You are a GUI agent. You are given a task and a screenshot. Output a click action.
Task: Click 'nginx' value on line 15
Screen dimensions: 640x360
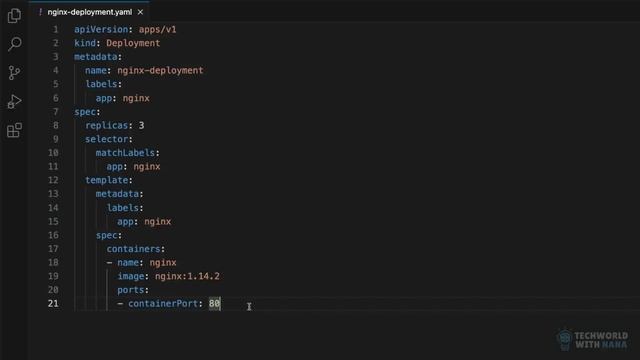tap(158, 221)
